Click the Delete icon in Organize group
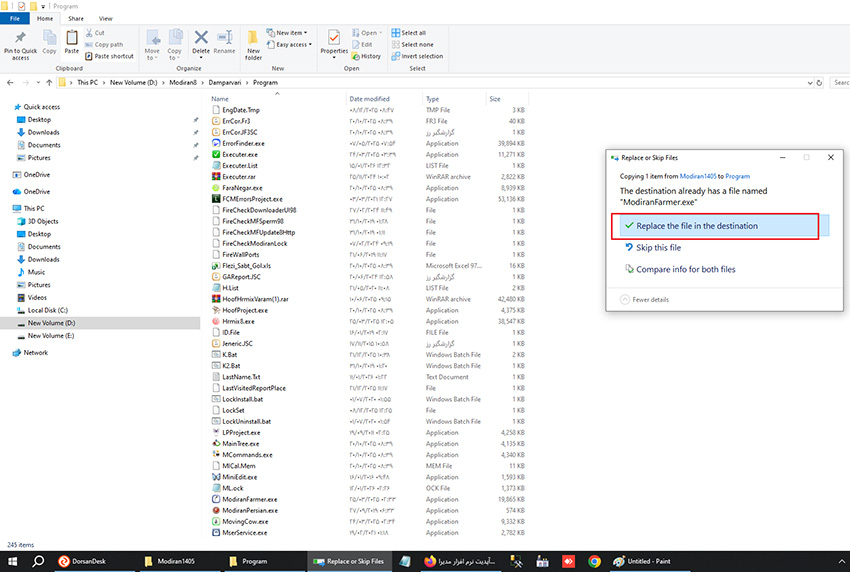The width and height of the screenshot is (850, 572). 201,42
